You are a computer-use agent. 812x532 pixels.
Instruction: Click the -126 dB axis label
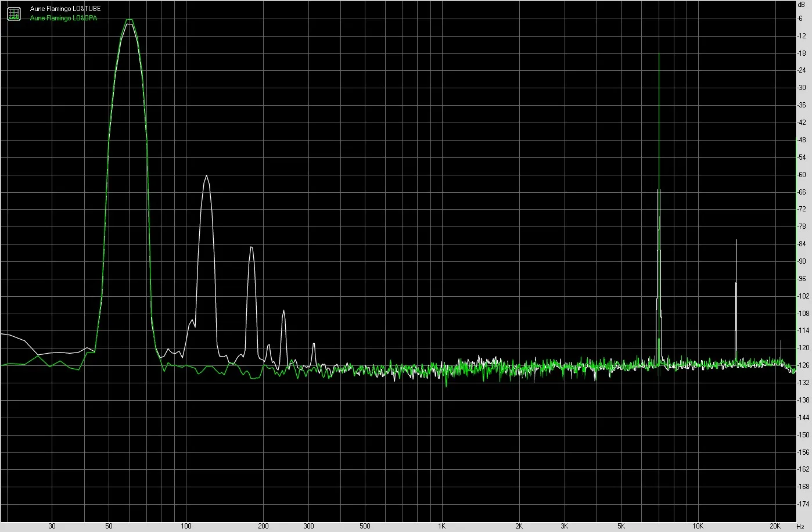(803, 365)
